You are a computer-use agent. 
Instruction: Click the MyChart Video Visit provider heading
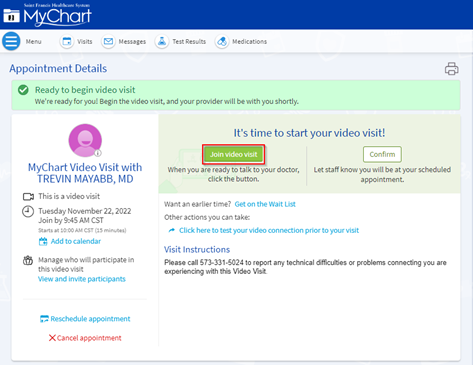pyautogui.click(x=85, y=173)
